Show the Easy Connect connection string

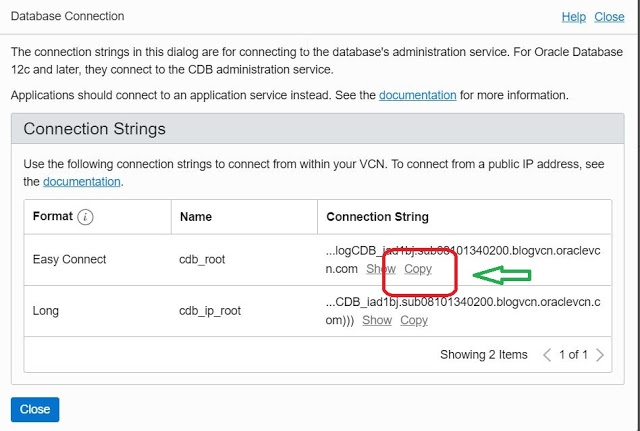(381, 269)
